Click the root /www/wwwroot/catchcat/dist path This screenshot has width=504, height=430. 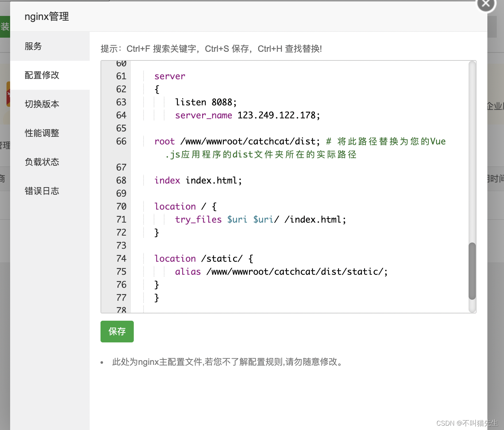pyautogui.click(x=237, y=142)
